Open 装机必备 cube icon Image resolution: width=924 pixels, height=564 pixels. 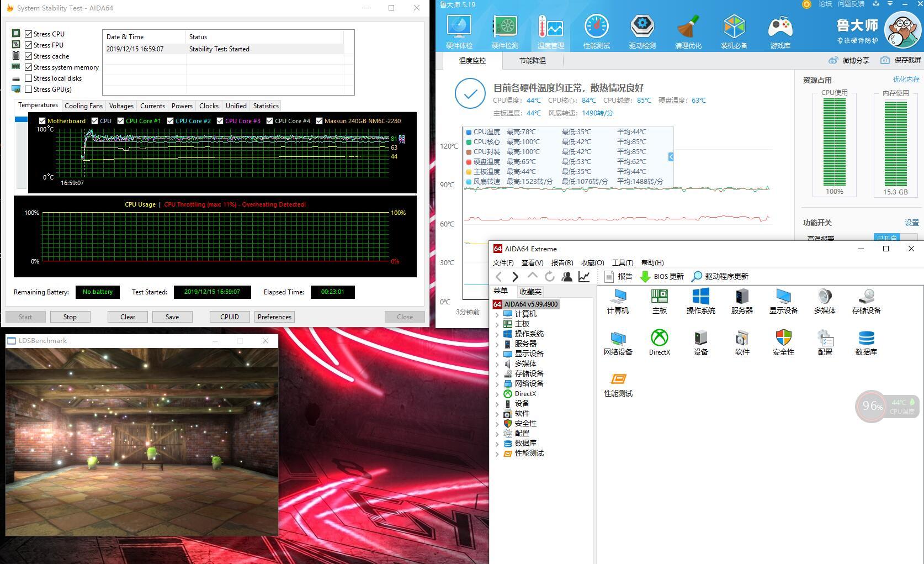734,32
